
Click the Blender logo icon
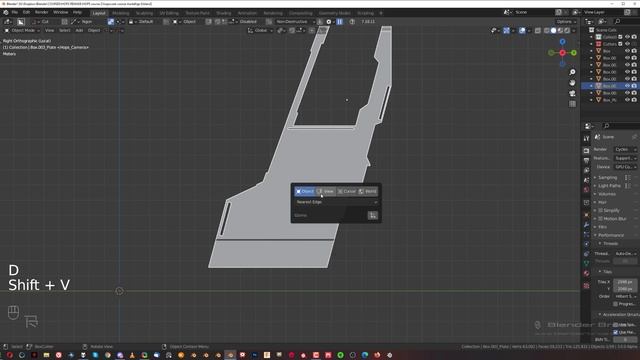pos(6,13)
